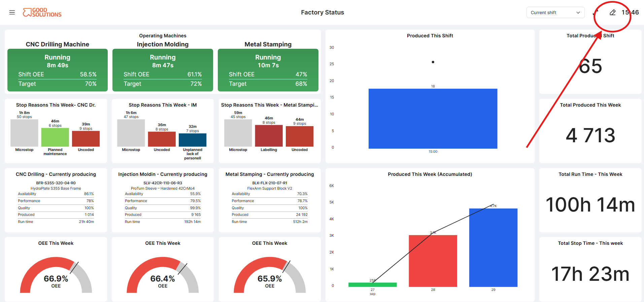Screen dimensions: 644x302
Task: Click the refresh icon beside Current shift
Action: pyautogui.click(x=596, y=12)
